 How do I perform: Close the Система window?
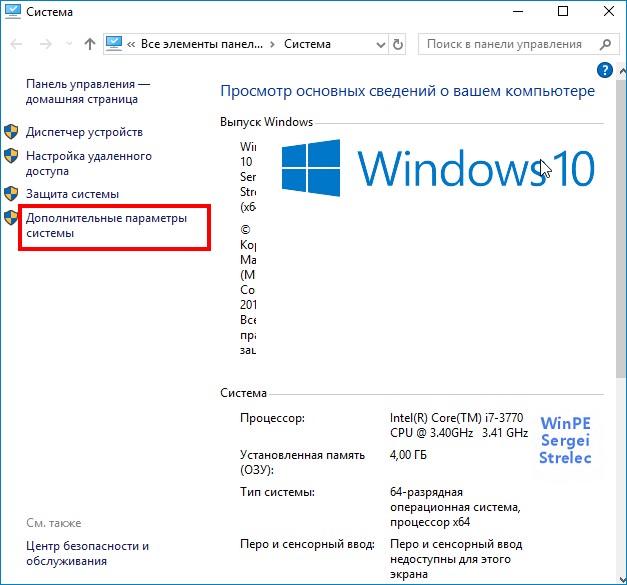(x=608, y=12)
